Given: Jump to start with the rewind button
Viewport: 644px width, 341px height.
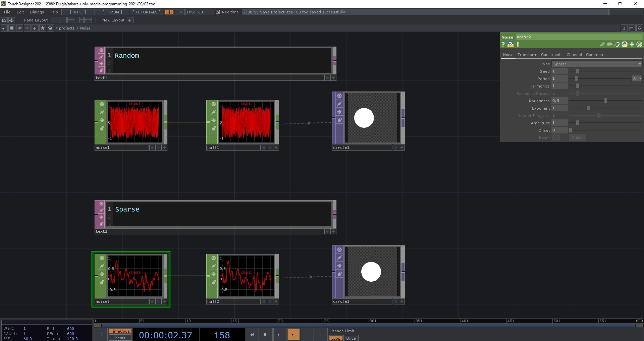Looking at the screenshot, I should (252, 335).
